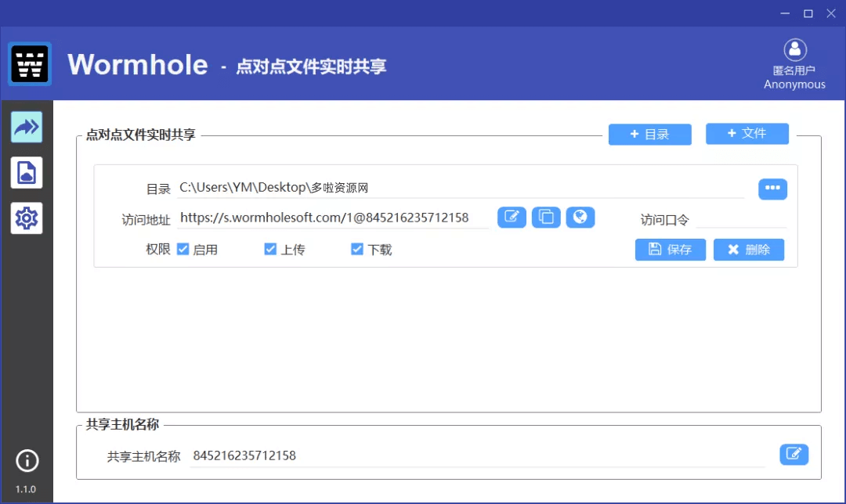
Task: Click the Wormhole app logo
Action: tap(30, 64)
